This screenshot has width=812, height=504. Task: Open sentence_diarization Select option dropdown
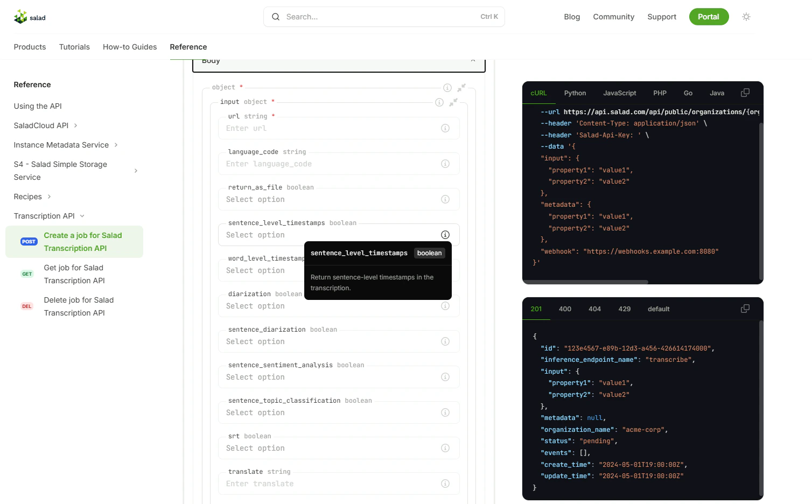(339, 341)
